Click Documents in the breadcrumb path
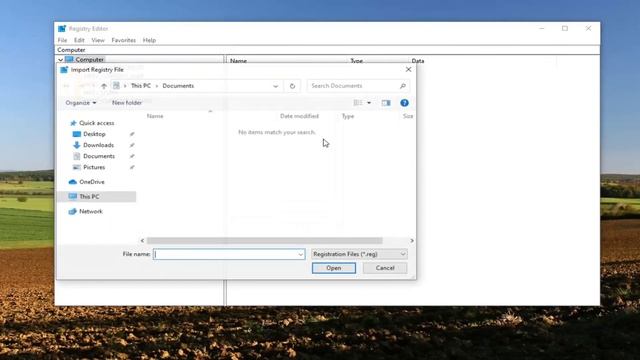This screenshot has height=360, width=640. pyautogui.click(x=178, y=86)
